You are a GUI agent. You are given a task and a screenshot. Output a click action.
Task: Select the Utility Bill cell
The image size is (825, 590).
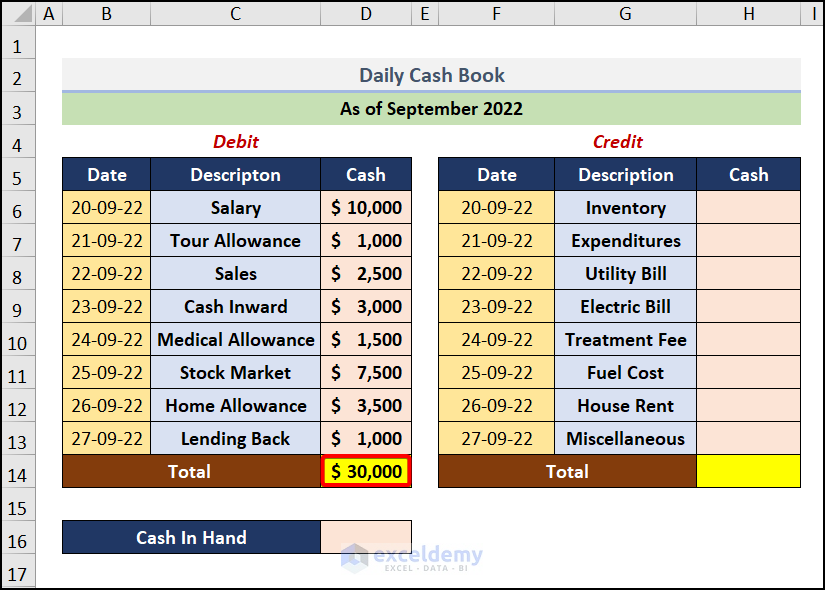626,274
